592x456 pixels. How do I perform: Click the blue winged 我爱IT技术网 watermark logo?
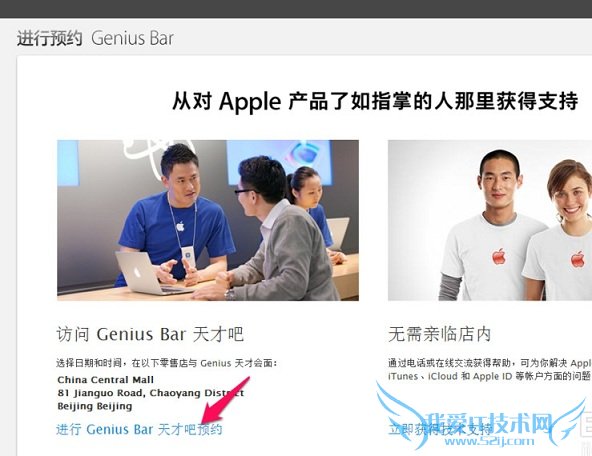(481, 419)
